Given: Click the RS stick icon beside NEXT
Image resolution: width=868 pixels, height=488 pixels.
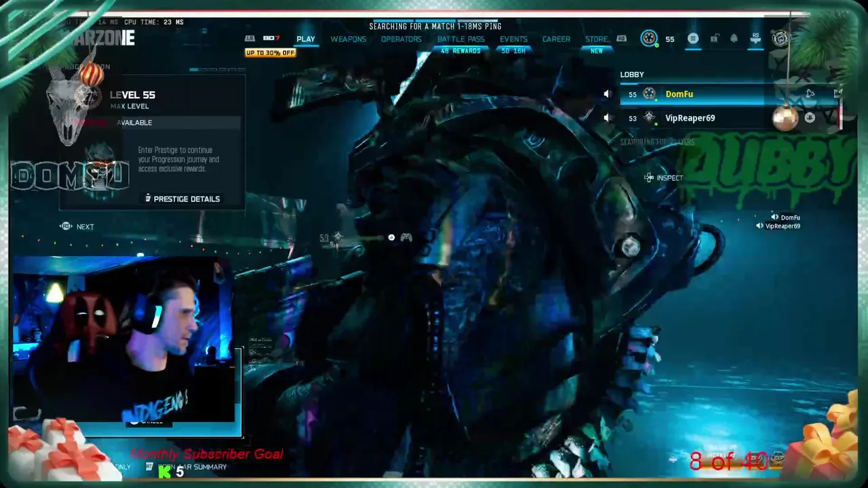Looking at the screenshot, I should click(66, 226).
